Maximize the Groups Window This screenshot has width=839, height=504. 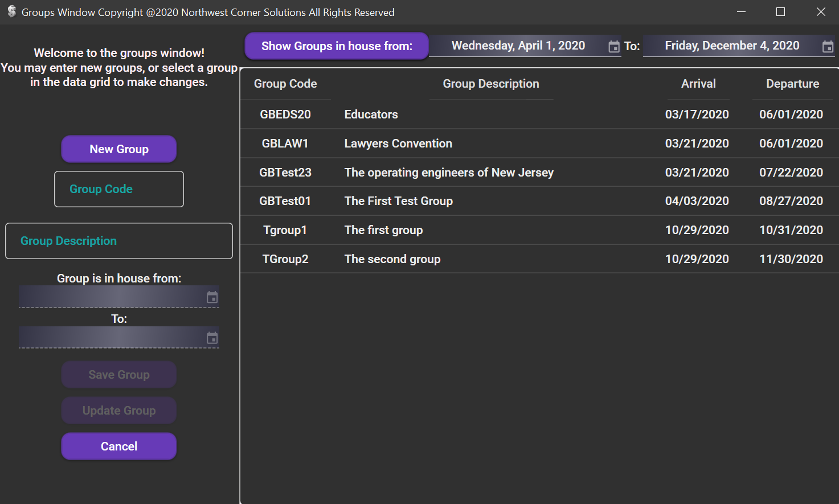(780, 12)
